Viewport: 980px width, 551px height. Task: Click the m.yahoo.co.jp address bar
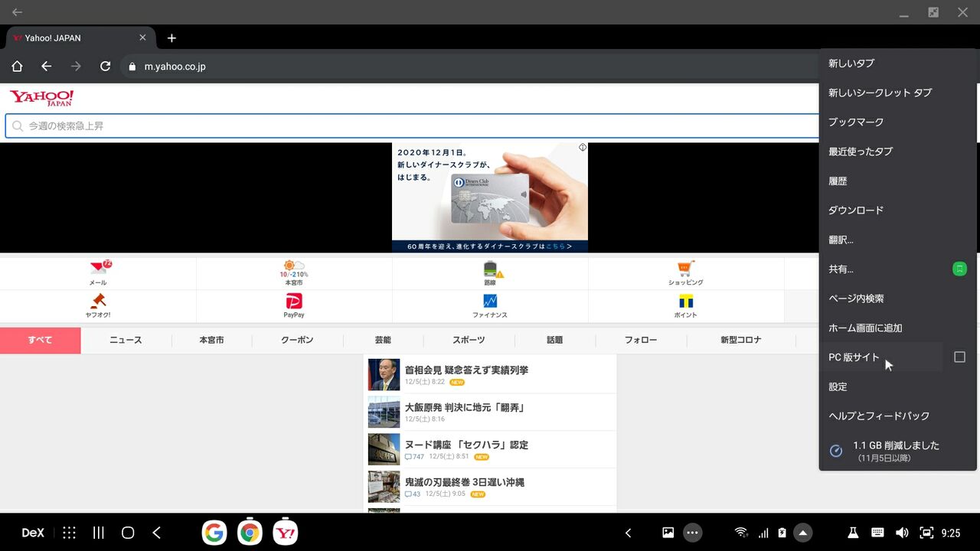pos(467,67)
